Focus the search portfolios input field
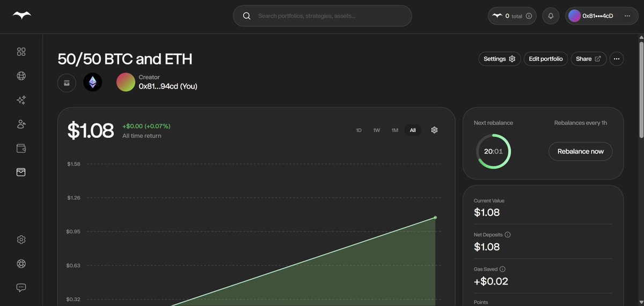 tap(323, 16)
